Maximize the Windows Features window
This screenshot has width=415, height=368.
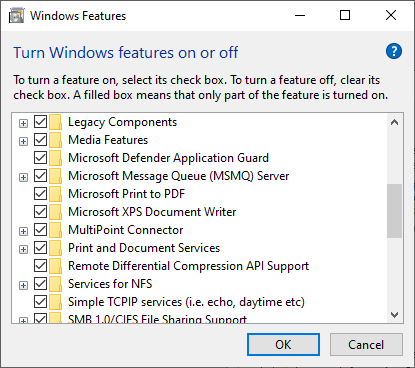tap(345, 15)
